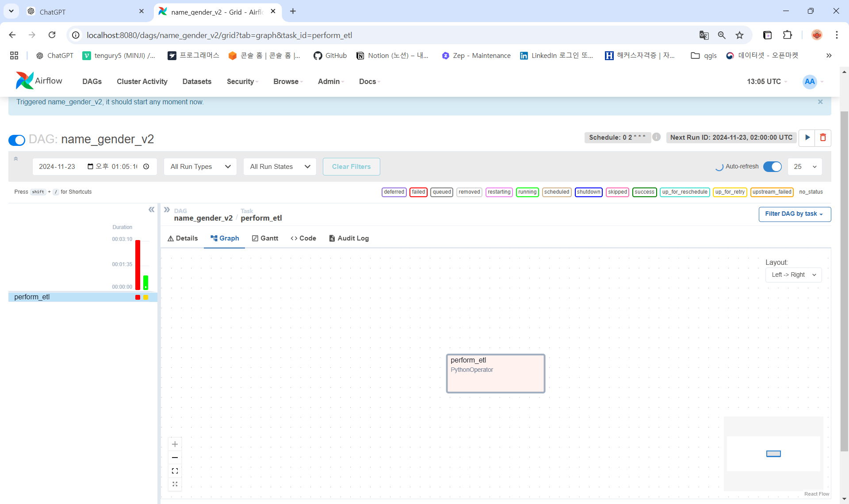The height and width of the screenshot is (504, 849).
Task: Open the All Run Types dropdown
Action: 200,167
